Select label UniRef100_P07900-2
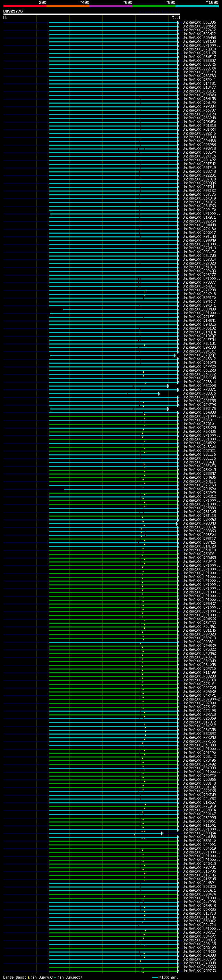Image resolution: width=222 pixels, height=980 pixels. (x=202, y=699)
